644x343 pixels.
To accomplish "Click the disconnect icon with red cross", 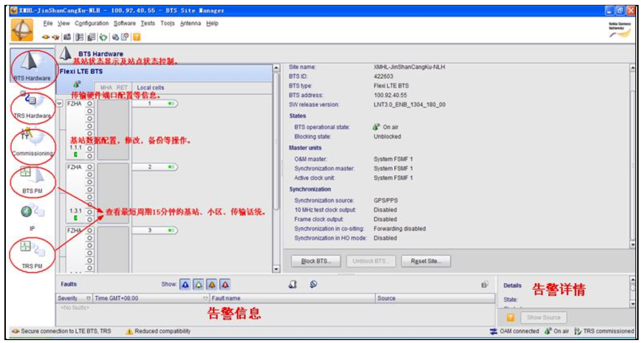I will click(x=55, y=37).
